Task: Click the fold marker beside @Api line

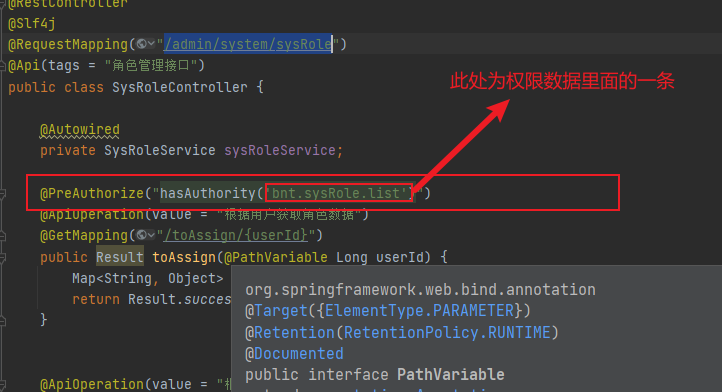Action: tap(2, 66)
